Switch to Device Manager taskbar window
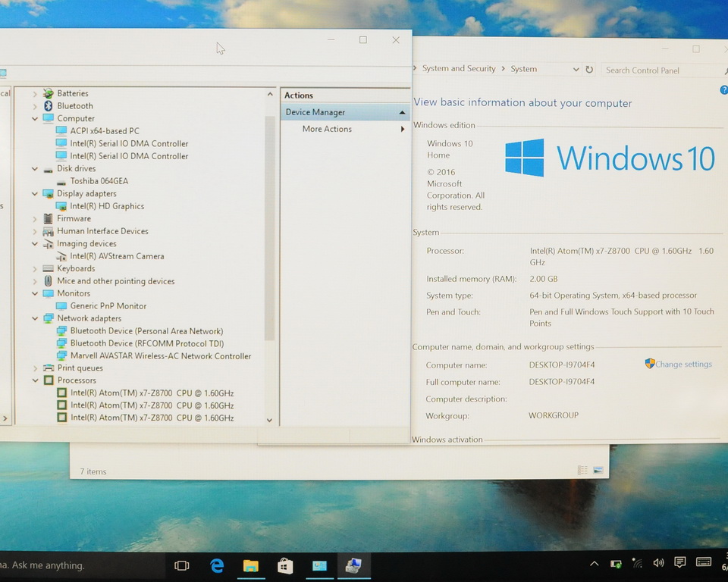 click(353, 566)
